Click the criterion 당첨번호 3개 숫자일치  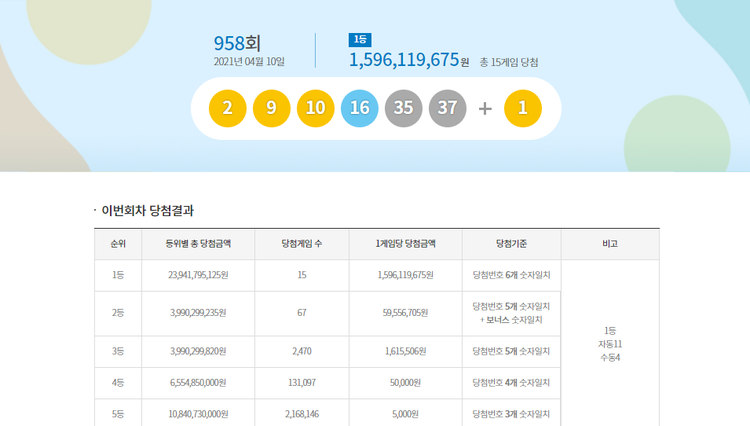pos(511,414)
